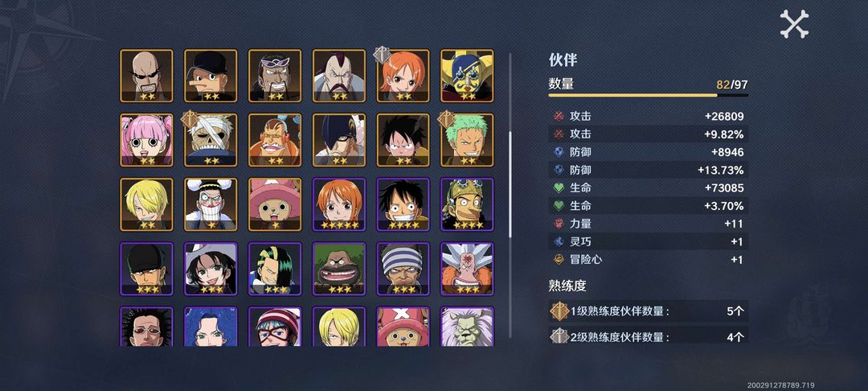868x391 pixels.
Task: Click the level 1 proficiency badge icon
Action: (x=559, y=311)
